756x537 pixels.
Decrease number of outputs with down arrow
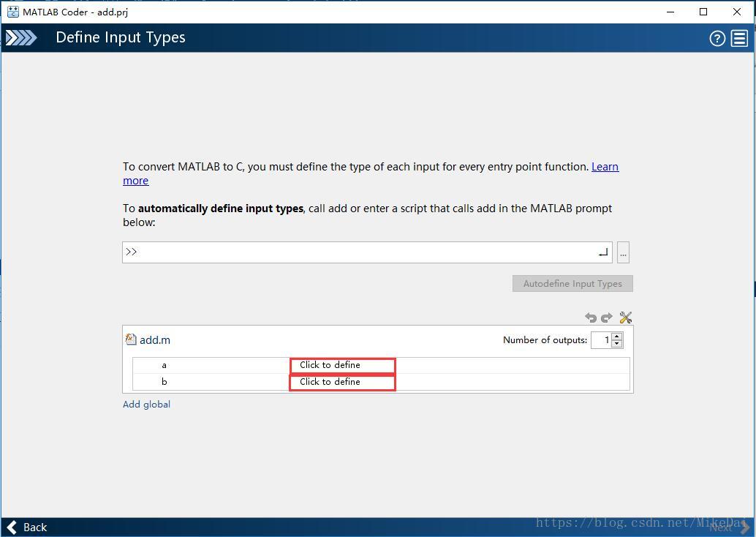(617, 344)
